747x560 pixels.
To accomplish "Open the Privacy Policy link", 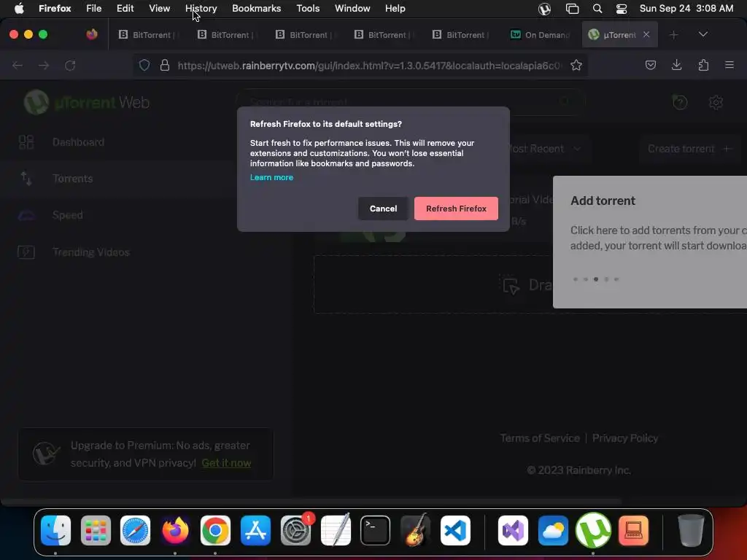I will click(625, 438).
